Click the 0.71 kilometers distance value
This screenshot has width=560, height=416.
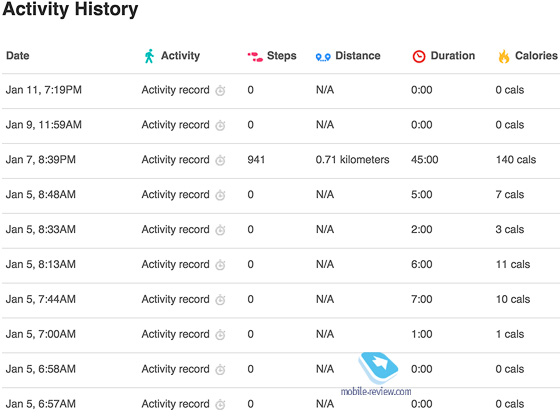tap(352, 160)
